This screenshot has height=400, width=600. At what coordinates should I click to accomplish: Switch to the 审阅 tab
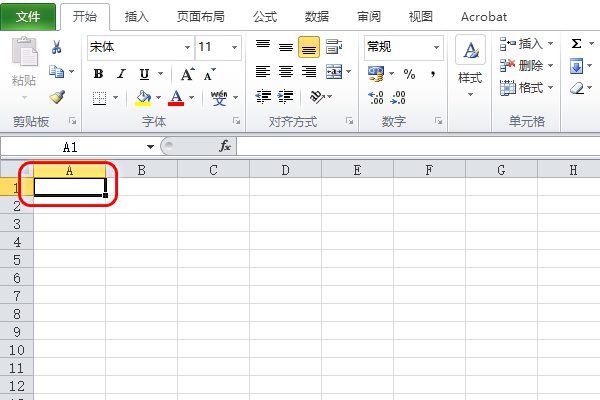pyautogui.click(x=369, y=17)
